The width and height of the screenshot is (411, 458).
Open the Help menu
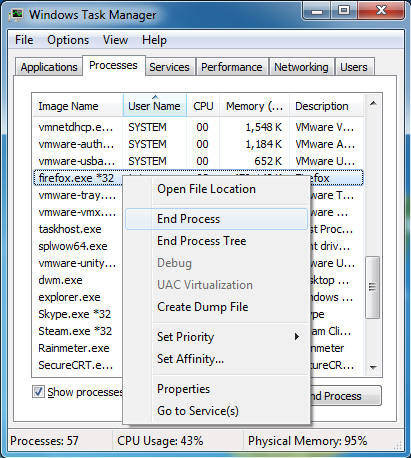[154, 40]
